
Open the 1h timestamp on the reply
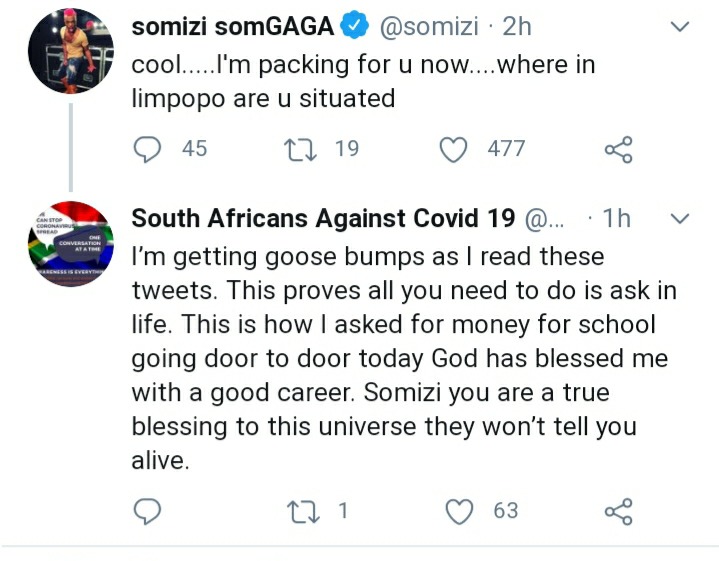pyautogui.click(x=616, y=218)
